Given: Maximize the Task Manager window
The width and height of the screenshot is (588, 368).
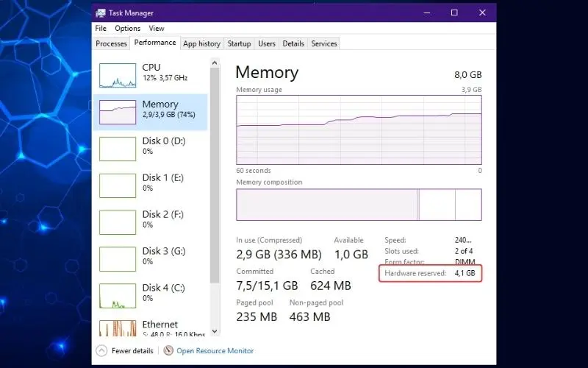Looking at the screenshot, I should point(454,13).
